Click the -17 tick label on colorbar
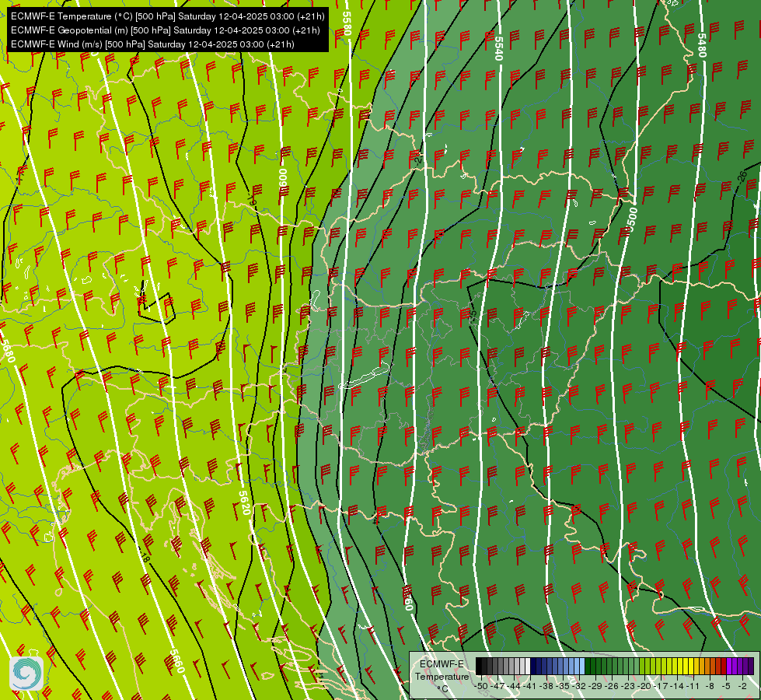This screenshot has width=761, height=700. tap(661, 686)
